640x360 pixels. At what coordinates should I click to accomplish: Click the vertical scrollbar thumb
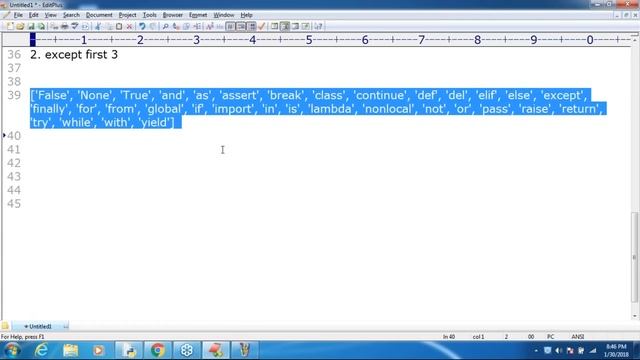click(635, 257)
